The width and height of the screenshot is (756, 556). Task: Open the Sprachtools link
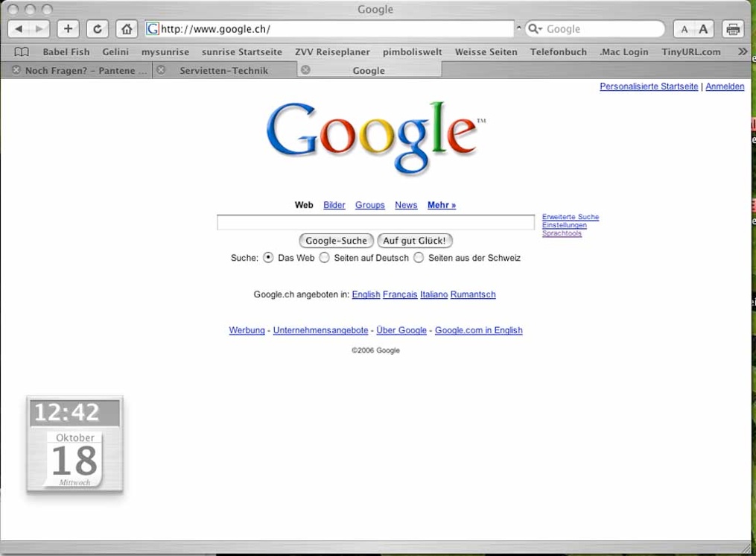(562, 233)
